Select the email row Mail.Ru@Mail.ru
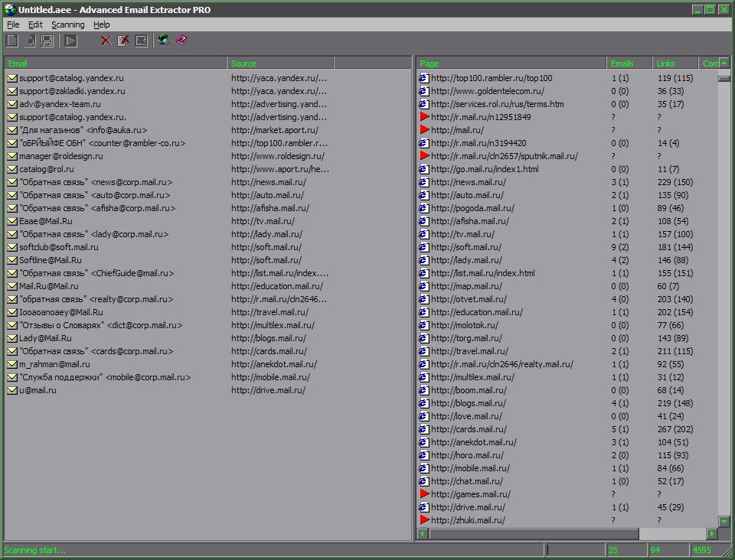735x560 pixels. 49,287
